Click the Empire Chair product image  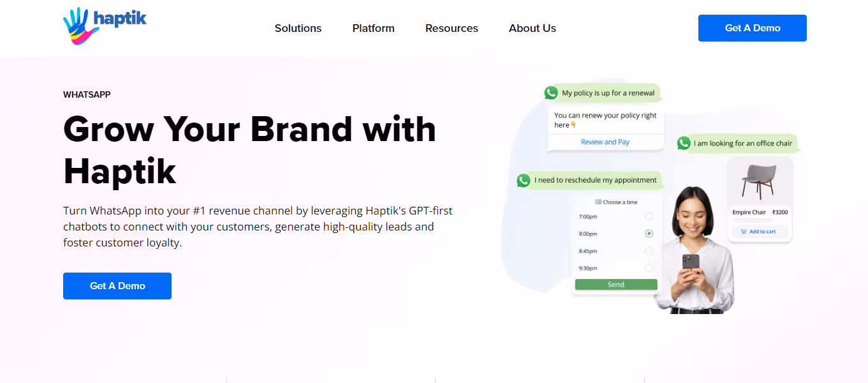[759, 182]
